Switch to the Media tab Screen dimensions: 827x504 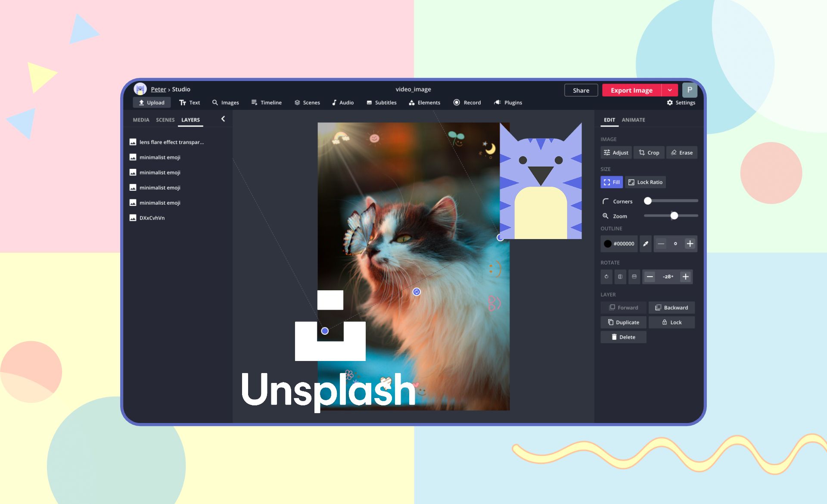[141, 120]
